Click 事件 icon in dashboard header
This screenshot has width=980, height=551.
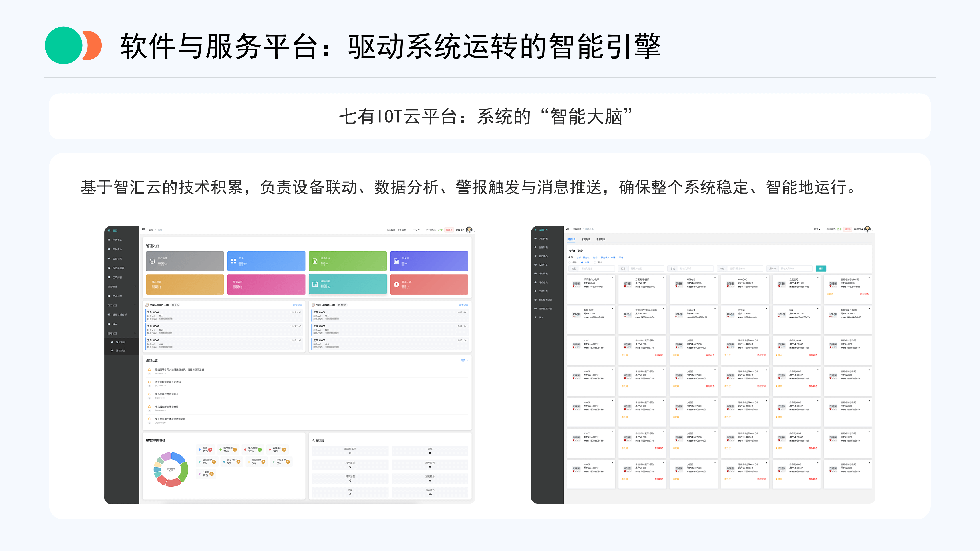tap(388, 230)
